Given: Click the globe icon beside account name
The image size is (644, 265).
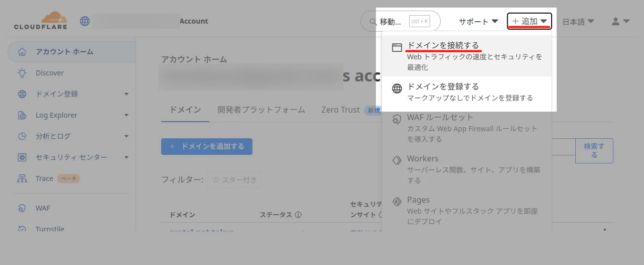Looking at the screenshot, I should pos(85,21).
